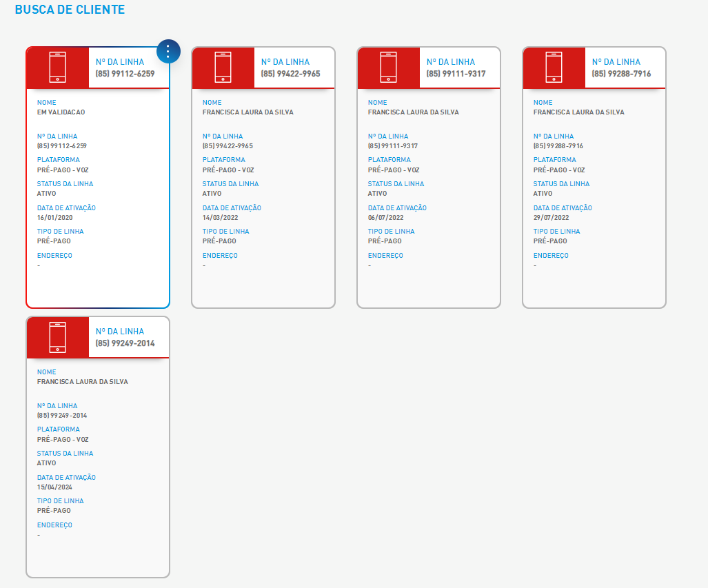Screen dimensions: 708x588
Task: Click ATIVO status on card 99112-6259
Action: pyautogui.click(x=46, y=193)
